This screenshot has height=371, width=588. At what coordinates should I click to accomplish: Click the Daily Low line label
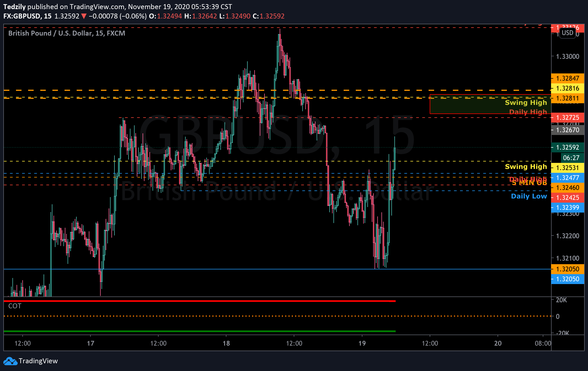tap(529, 196)
